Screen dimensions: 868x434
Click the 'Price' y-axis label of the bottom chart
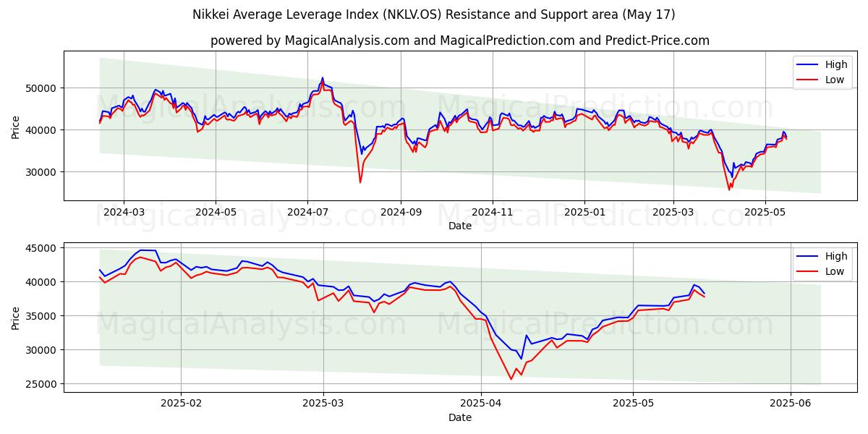16,318
